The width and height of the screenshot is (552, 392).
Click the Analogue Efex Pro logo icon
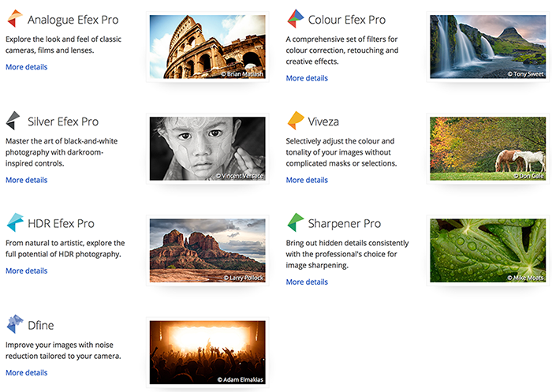click(15, 19)
